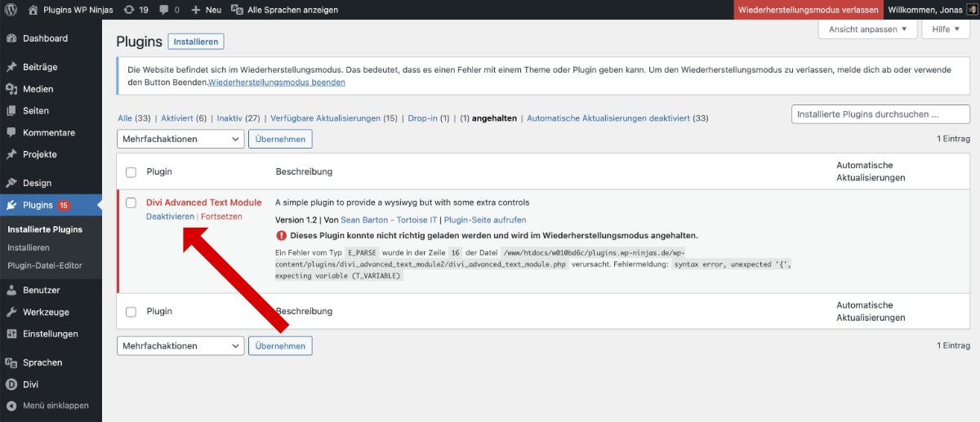Click the translate icon before Alle Sprachen anzeigen
This screenshot has height=422, width=980.
coord(237,10)
